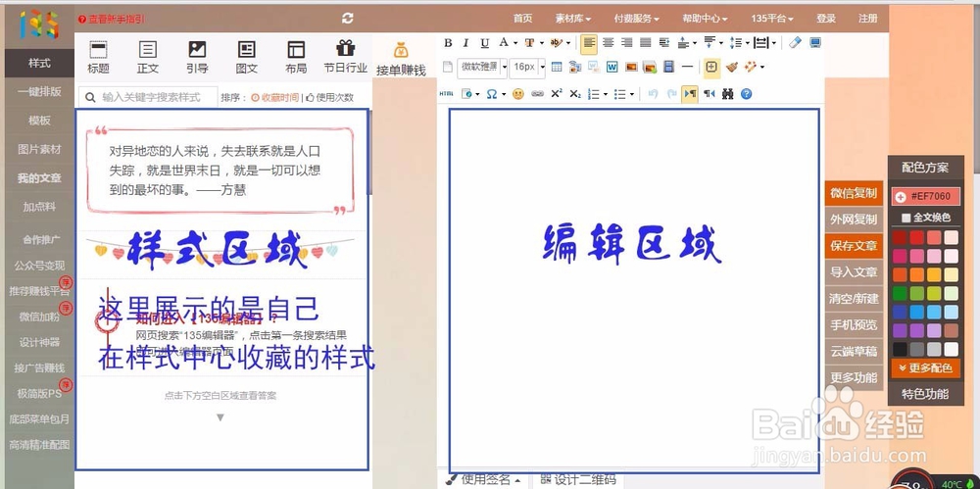
Task: Click the eraser clear-format icon
Action: pyautogui.click(x=795, y=43)
